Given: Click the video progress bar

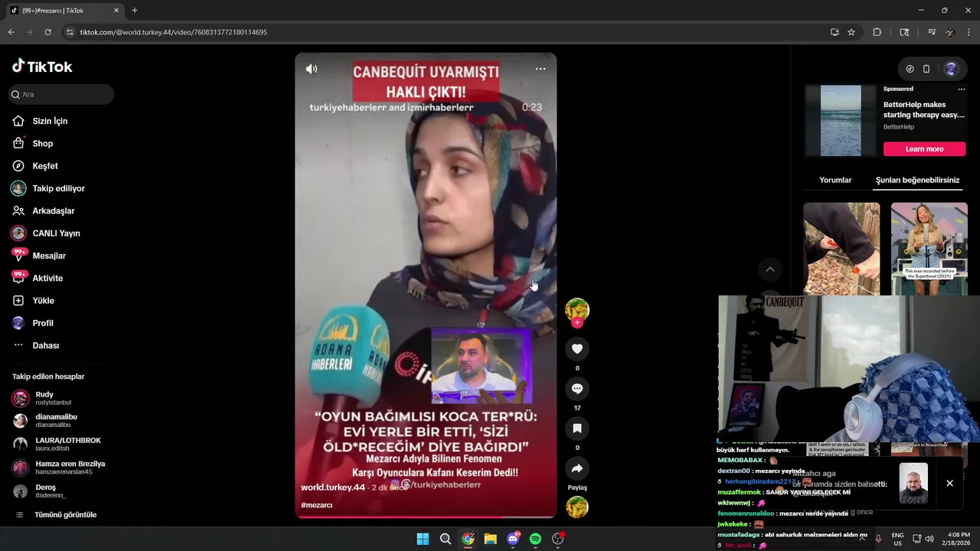Looking at the screenshot, I should pos(426,517).
